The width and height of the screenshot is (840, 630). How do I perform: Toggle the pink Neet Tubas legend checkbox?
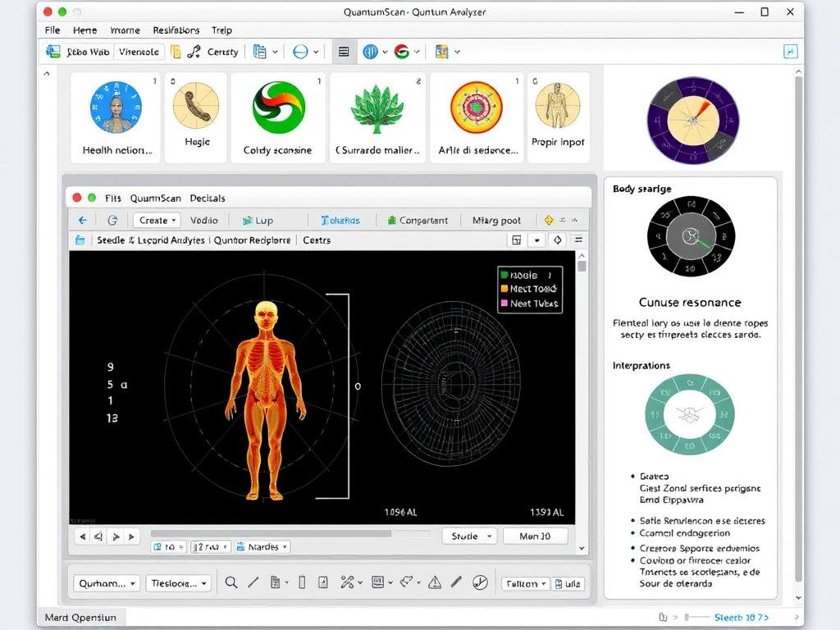[x=504, y=304]
